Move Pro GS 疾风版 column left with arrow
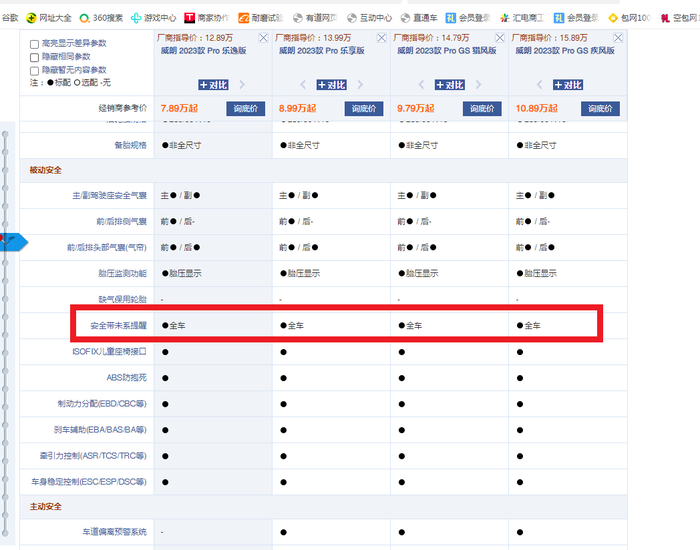Image resolution: width=700 pixels, height=550 pixels. 539,85
